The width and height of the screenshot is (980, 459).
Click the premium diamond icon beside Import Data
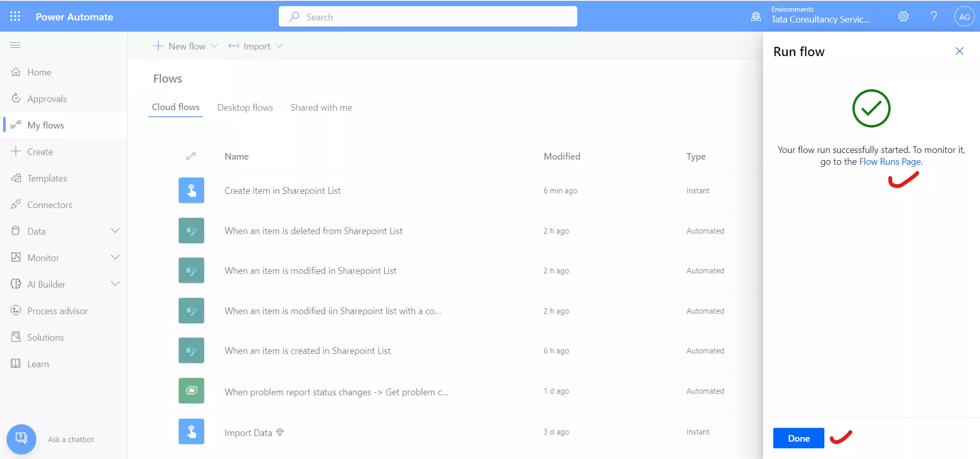(x=280, y=432)
